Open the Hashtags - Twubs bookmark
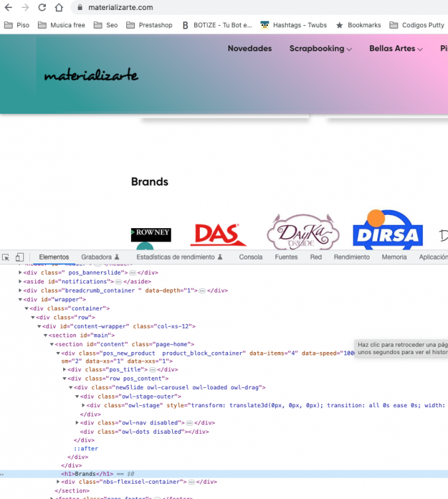 tap(294, 25)
